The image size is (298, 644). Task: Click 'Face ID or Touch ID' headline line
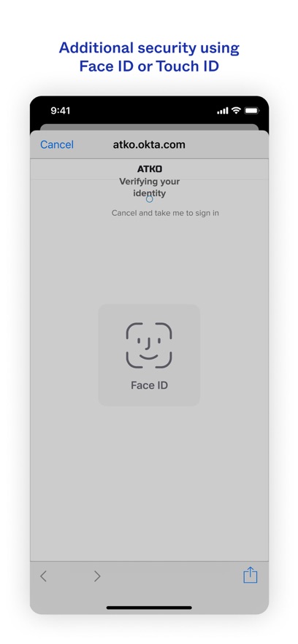tap(149, 66)
